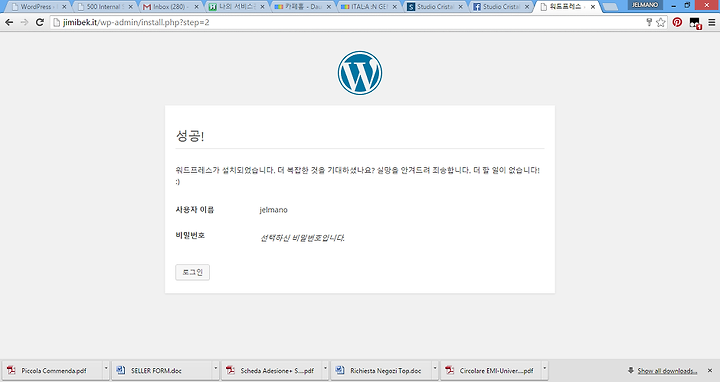Click the PDF icon of Piccola Commenda
The image size is (720, 382).
11,370
